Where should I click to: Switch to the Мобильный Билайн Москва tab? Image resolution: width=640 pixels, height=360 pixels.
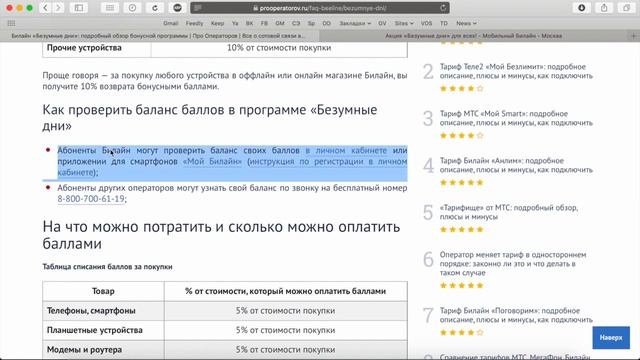(473, 36)
